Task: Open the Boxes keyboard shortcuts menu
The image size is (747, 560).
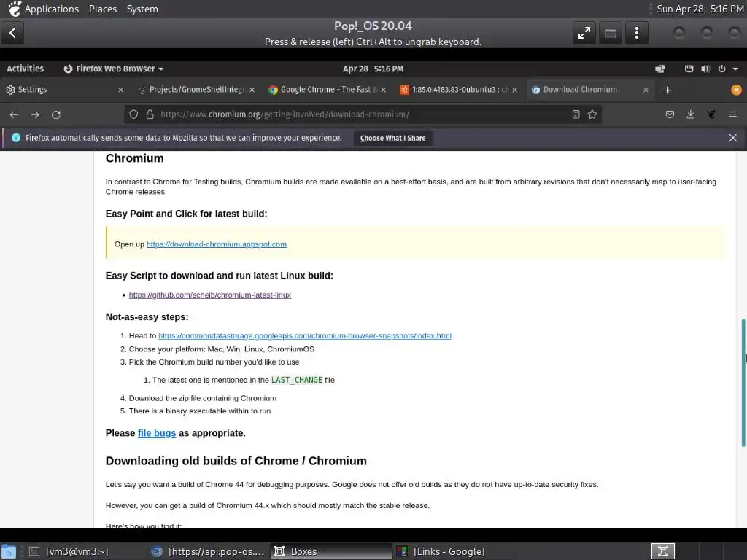Action: point(611,33)
